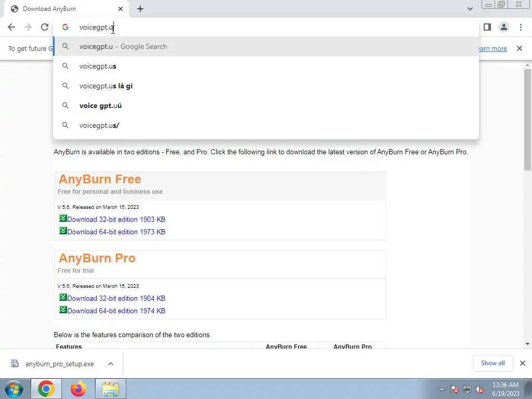The width and height of the screenshot is (532, 399).
Task: Go back using the browser back arrow
Action: (x=11, y=27)
